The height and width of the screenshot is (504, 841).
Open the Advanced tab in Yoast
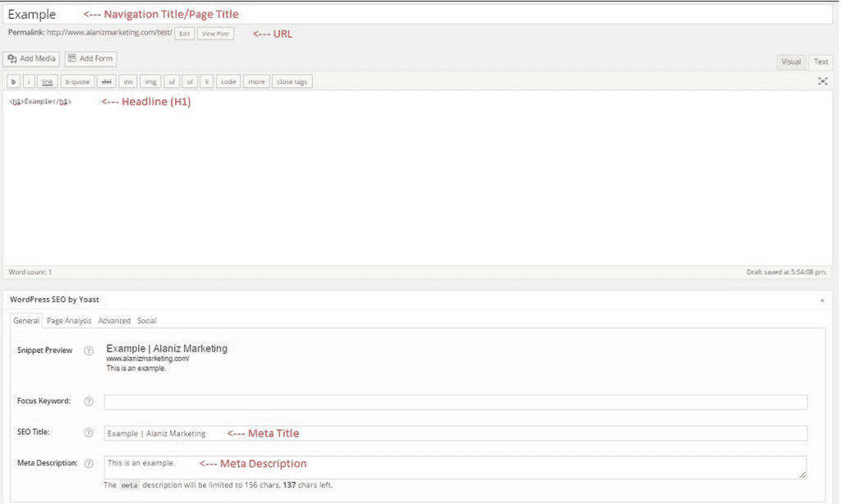114,321
